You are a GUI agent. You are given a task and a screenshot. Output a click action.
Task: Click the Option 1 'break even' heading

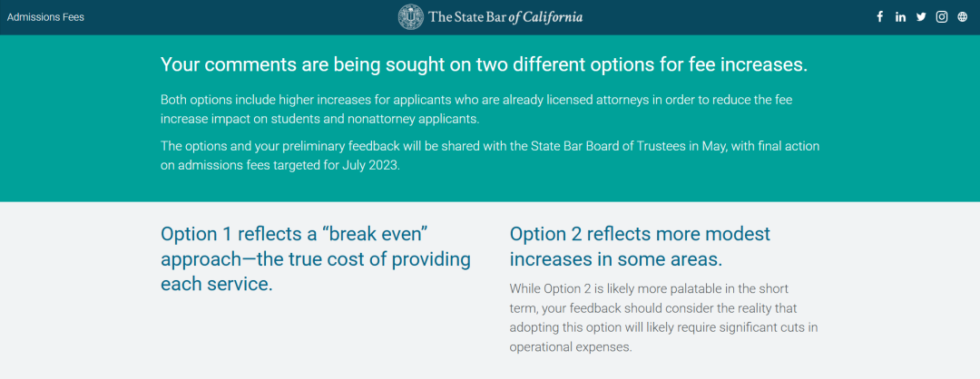point(316,259)
